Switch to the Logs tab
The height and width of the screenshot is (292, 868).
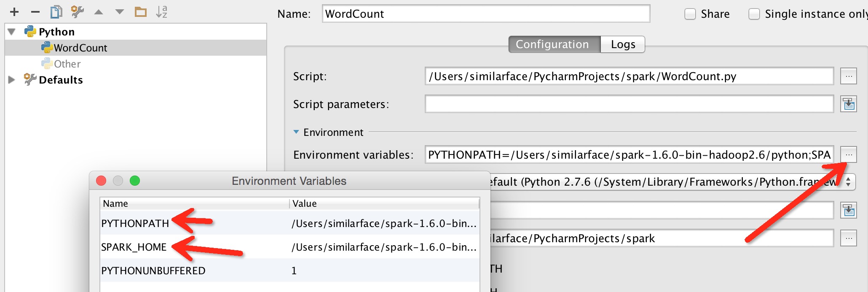point(623,44)
